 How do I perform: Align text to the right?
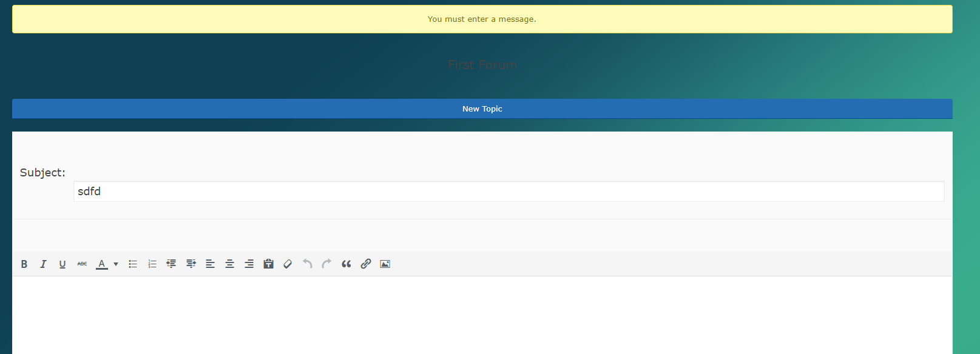[x=249, y=264]
